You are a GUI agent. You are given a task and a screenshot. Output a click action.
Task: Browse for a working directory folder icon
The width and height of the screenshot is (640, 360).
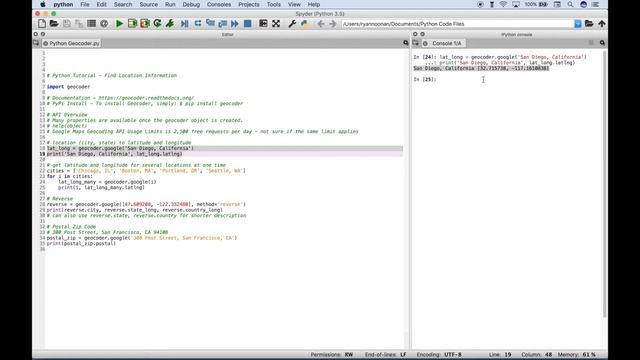coord(589,24)
